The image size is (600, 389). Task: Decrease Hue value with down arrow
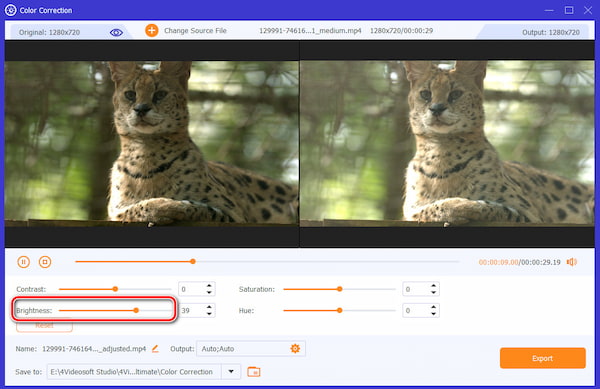[x=433, y=314]
